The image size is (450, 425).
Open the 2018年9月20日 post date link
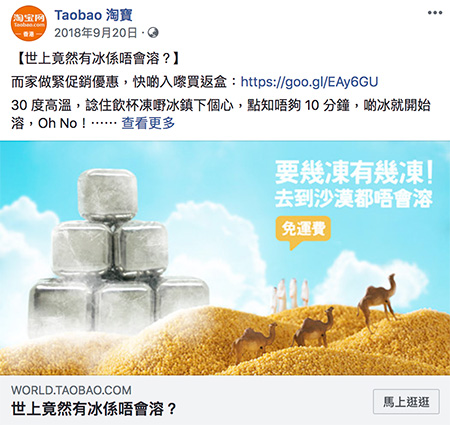pyautogui.click(x=96, y=33)
